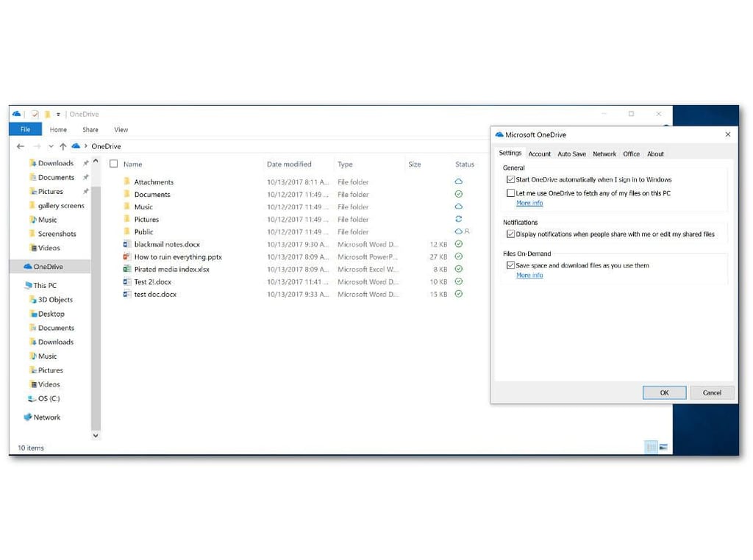Select blackmail notes.docx Word file icon
This screenshot has height=560, width=753.
[126, 244]
